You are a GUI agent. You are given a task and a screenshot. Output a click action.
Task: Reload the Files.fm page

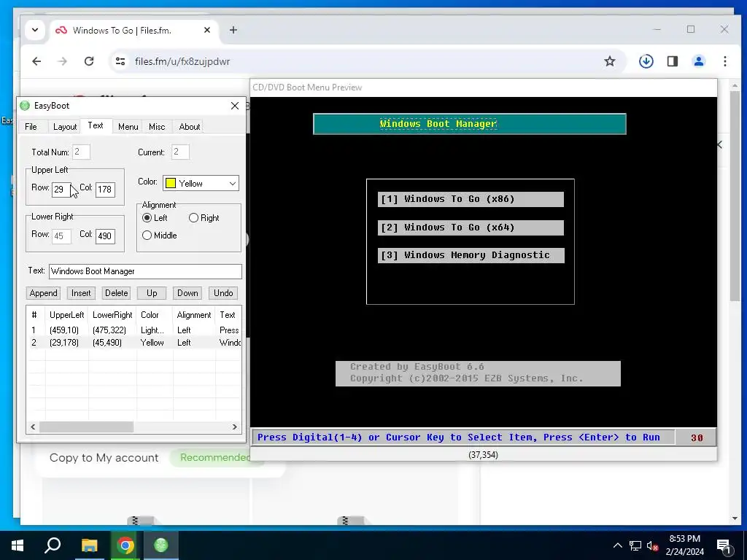pyautogui.click(x=89, y=61)
